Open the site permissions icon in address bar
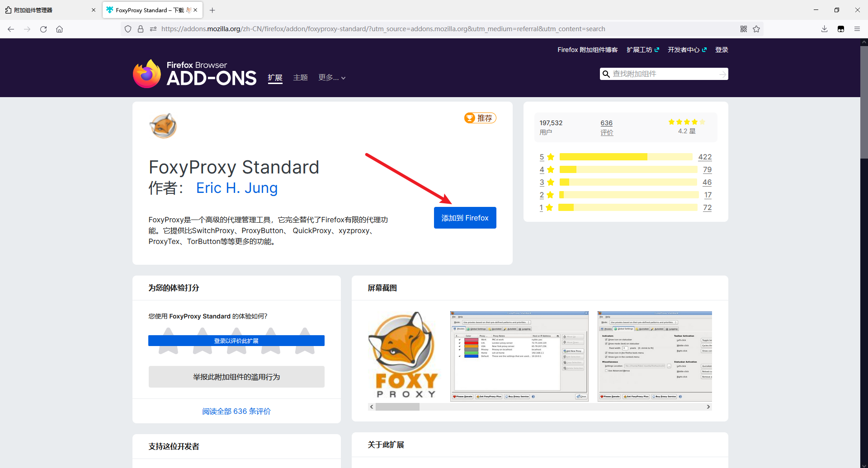This screenshot has width=868, height=468. [153, 29]
